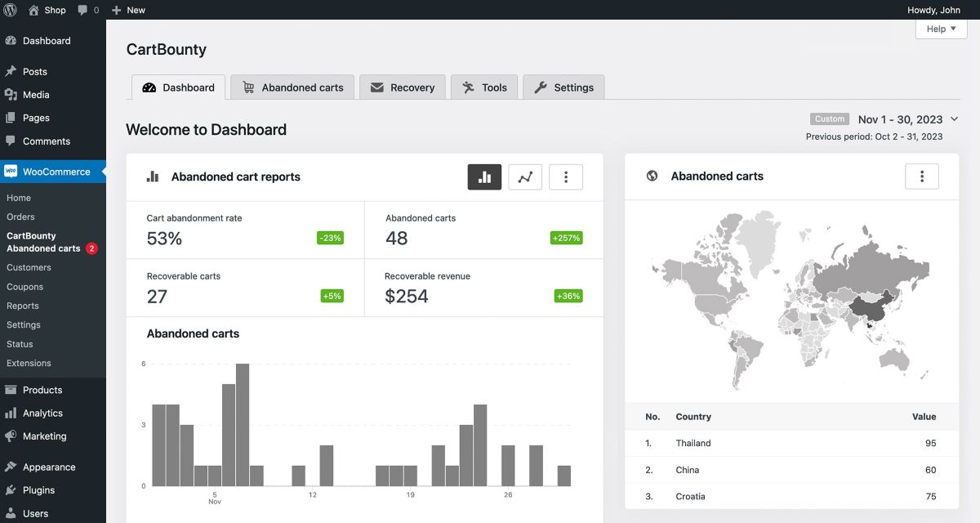Click the tallest bar in abandoned carts chart
The image size is (980, 523).
243,425
